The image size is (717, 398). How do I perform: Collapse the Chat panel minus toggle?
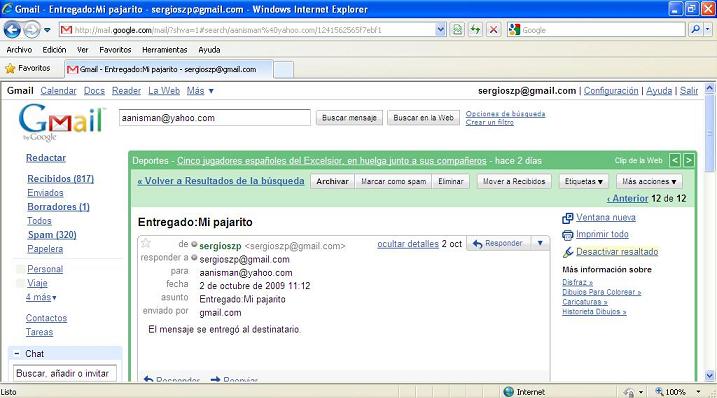pyautogui.click(x=17, y=354)
